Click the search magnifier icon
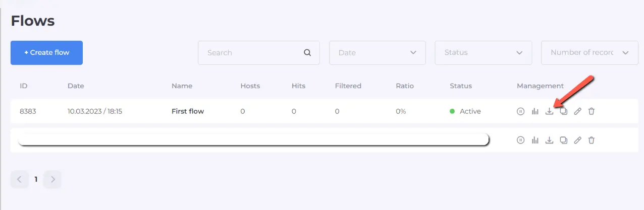Screen dimensions: 644x210 coord(307,52)
